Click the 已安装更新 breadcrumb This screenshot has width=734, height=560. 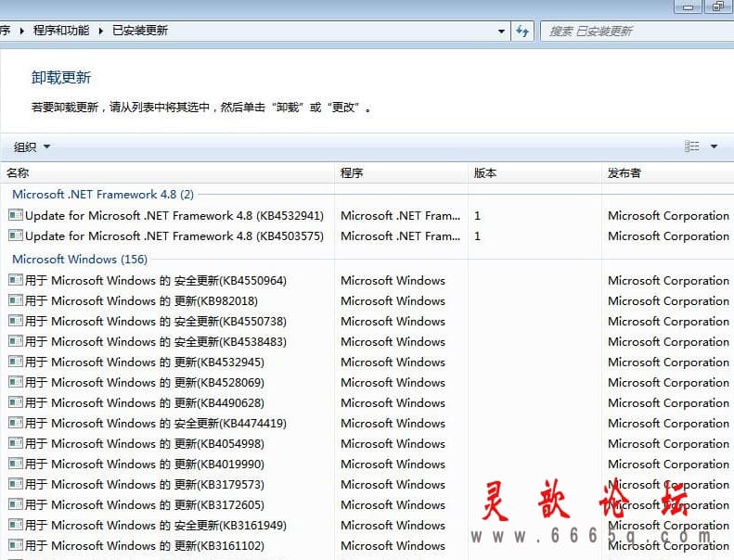coord(140,31)
